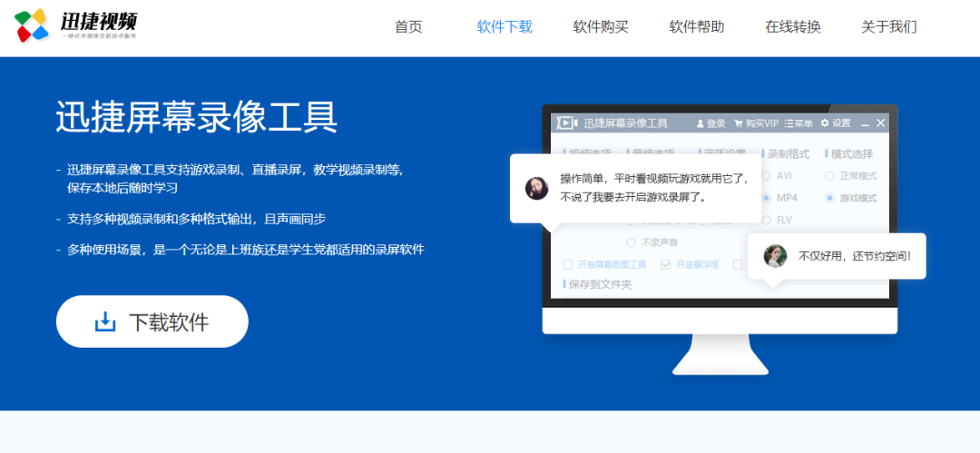Click the 迅捷视频 logo
This screenshot has height=453, width=980.
(75, 25)
